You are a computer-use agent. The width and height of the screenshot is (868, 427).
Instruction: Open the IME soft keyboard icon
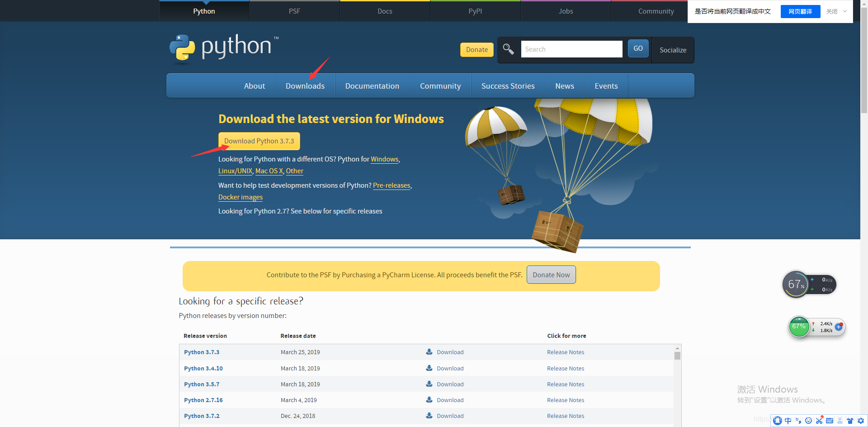click(830, 421)
